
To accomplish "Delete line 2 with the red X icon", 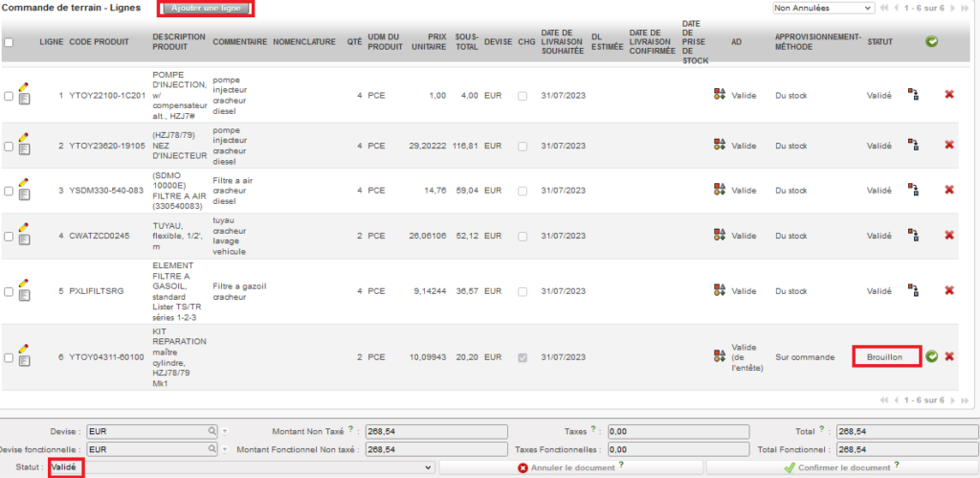I will (x=949, y=145).
